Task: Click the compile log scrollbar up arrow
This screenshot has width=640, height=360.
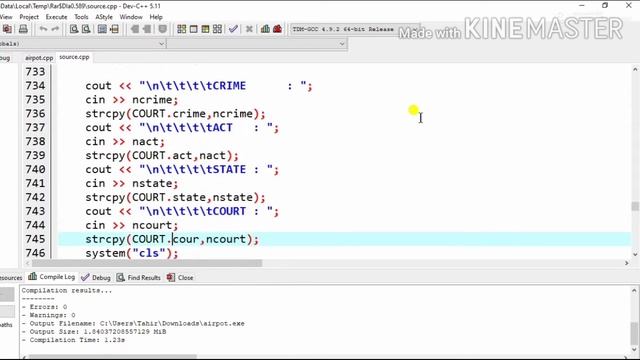Action: click(x=634, y=290)
